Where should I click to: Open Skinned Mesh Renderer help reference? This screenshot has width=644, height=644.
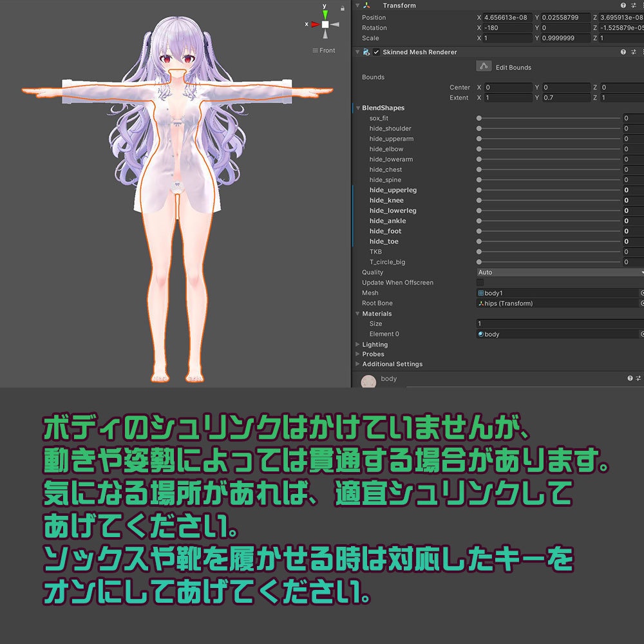[623, 52]
